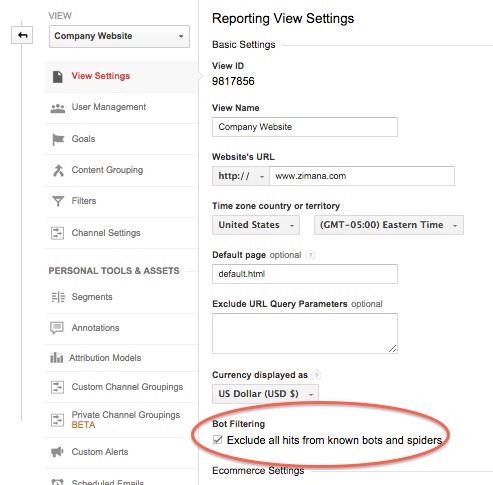Click the Goals flag icon

(x=58, y=139)
